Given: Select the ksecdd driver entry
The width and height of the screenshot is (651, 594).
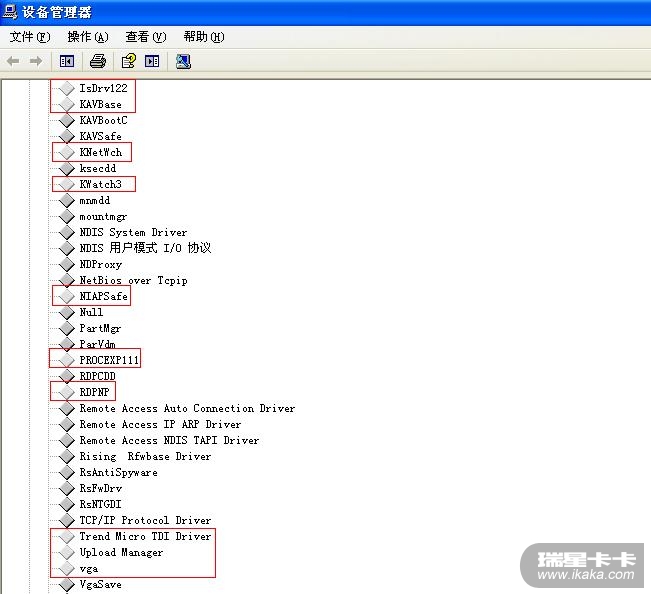Looking at the screenshot, I should click(x=98, y=168).
